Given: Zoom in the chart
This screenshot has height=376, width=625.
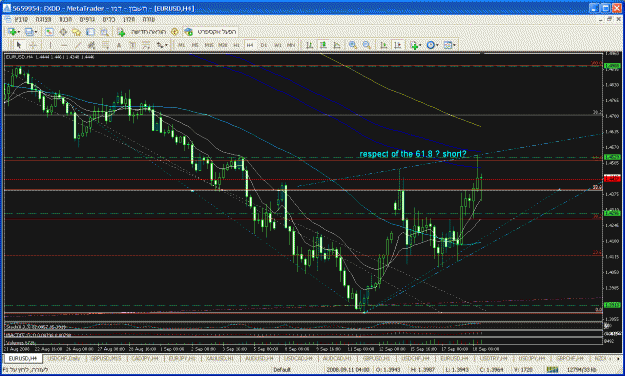Looking at the screenshot, I should pyautogui.click(x=353, y=45).
